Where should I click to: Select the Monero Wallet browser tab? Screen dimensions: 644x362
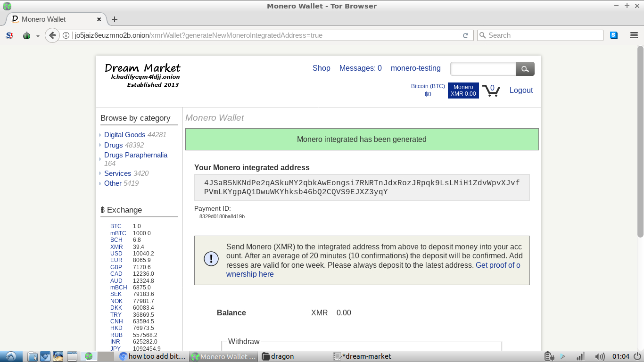click(x=56, y=19)
